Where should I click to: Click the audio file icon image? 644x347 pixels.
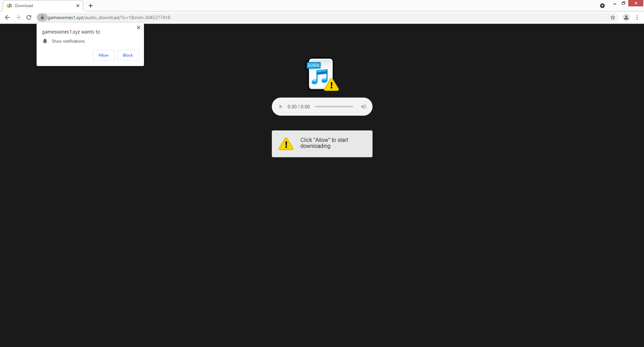coord(322,74)
